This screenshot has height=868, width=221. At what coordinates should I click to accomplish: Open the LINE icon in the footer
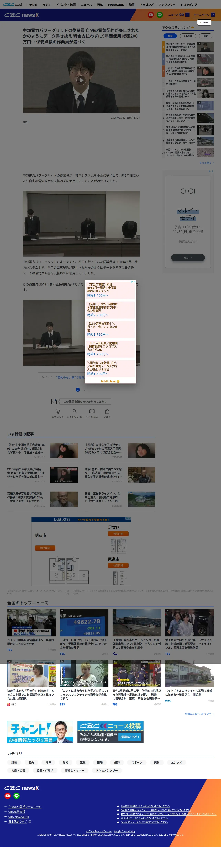point(17,796)
